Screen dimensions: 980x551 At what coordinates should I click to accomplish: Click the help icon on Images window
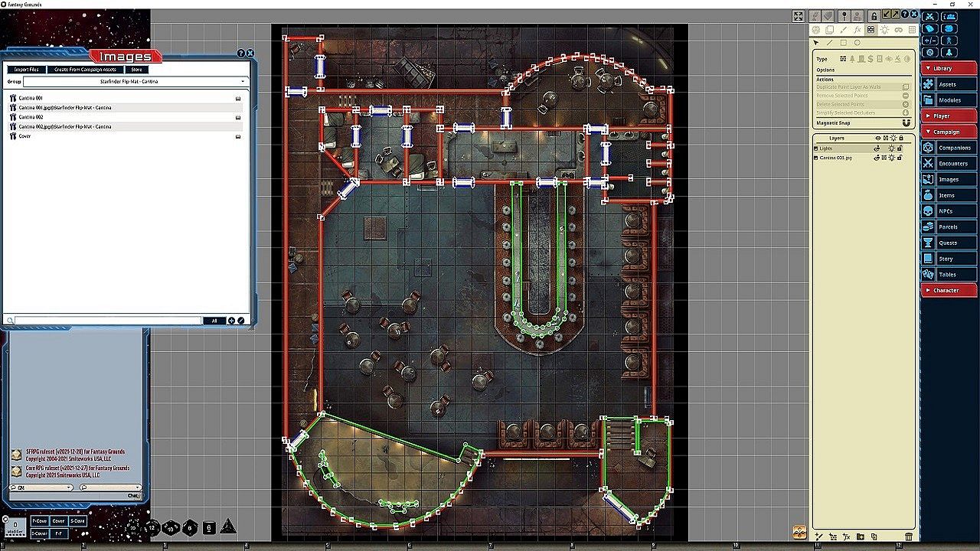pos(241,54)
